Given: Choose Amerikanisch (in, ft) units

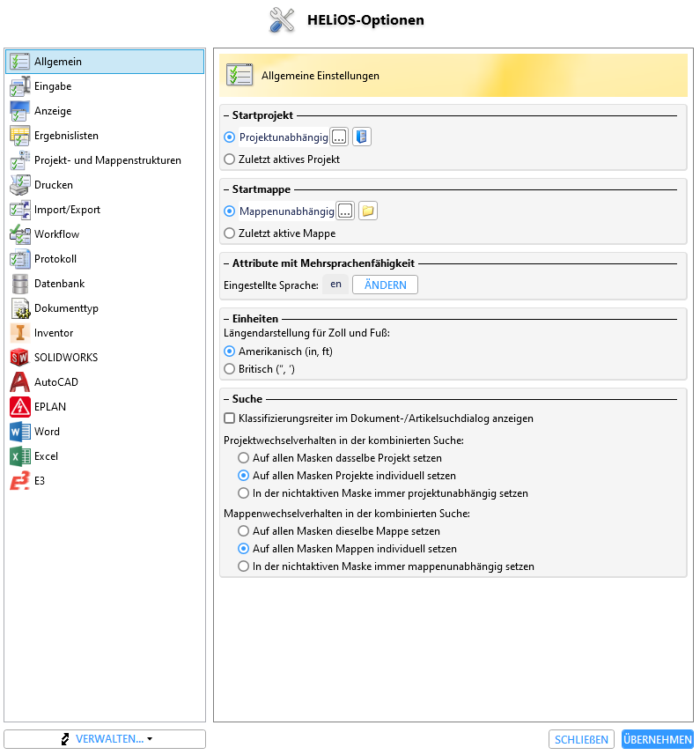Looking at the screenshot, I should 230,352.
